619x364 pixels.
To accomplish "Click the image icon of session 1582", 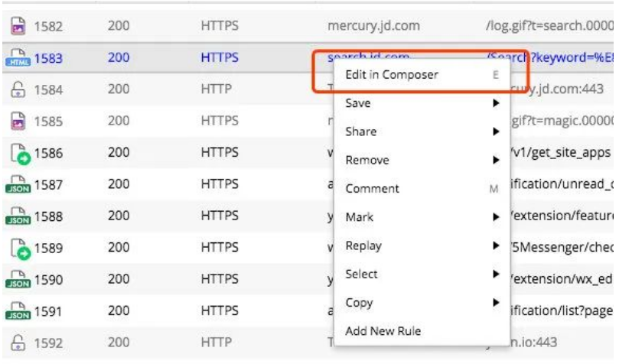I will point(17,26).
